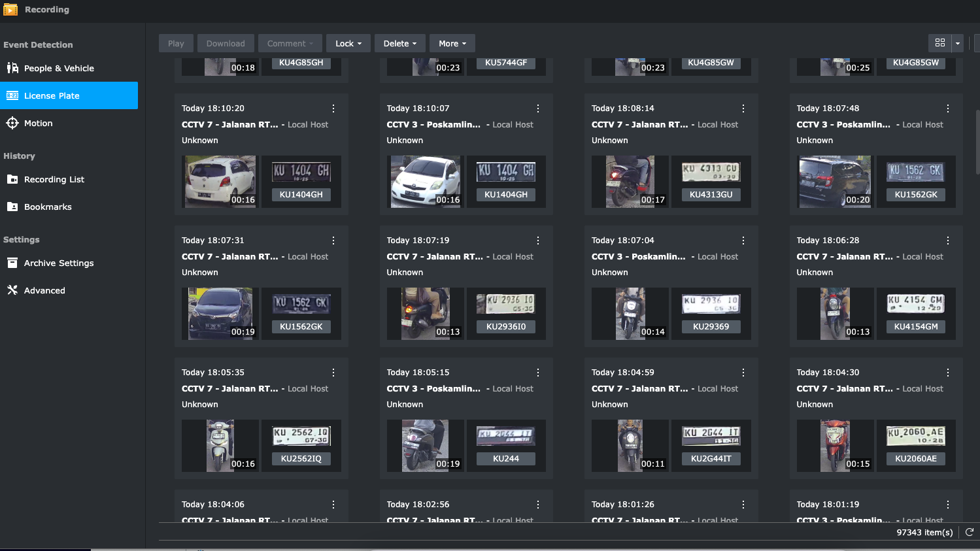This screenshot has width=980, height=551.
Task: Open the Bookmarks section
Action: tap(48, 207)
